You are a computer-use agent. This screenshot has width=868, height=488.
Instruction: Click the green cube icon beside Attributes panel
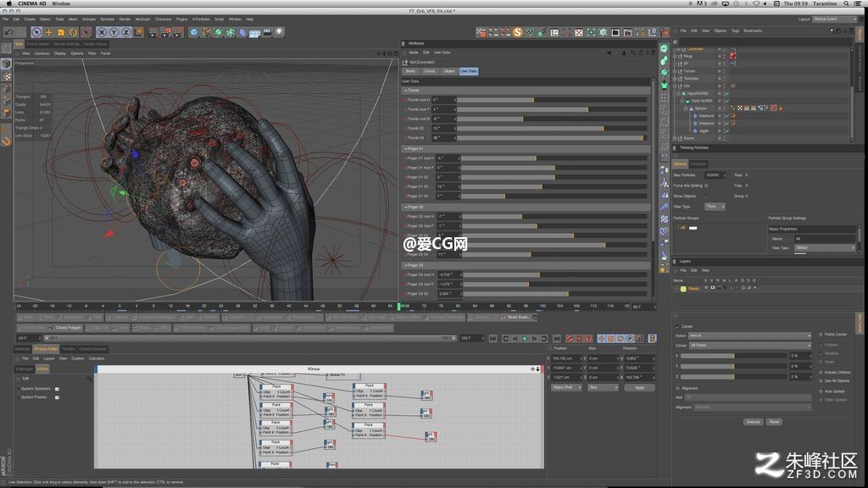coord(664,48)
